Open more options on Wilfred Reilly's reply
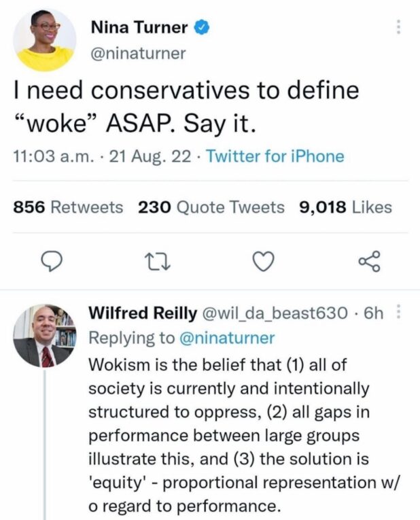 pos(398,313)
